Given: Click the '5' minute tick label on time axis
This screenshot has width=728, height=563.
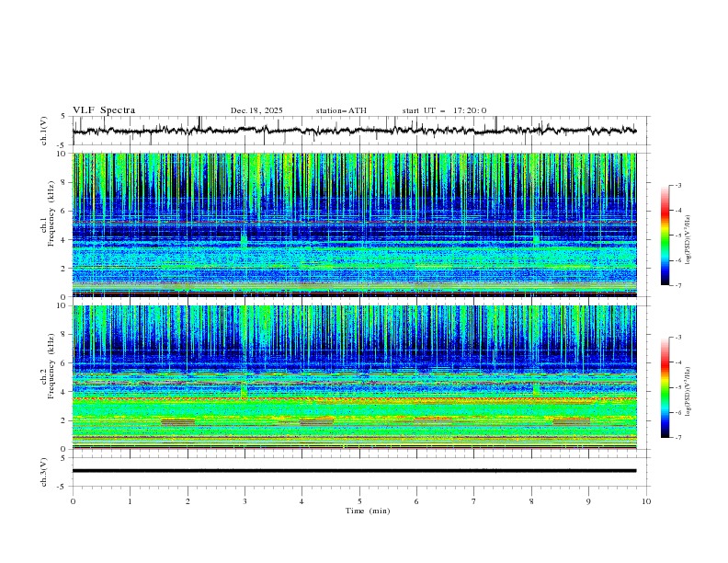Looking at the screenshot, I should pos(359,501).
